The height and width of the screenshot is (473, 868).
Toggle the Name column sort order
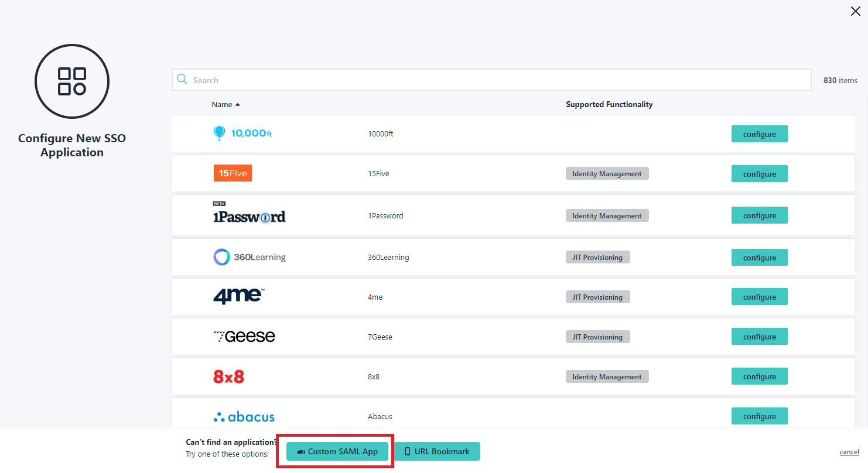(x=226, y=104)
